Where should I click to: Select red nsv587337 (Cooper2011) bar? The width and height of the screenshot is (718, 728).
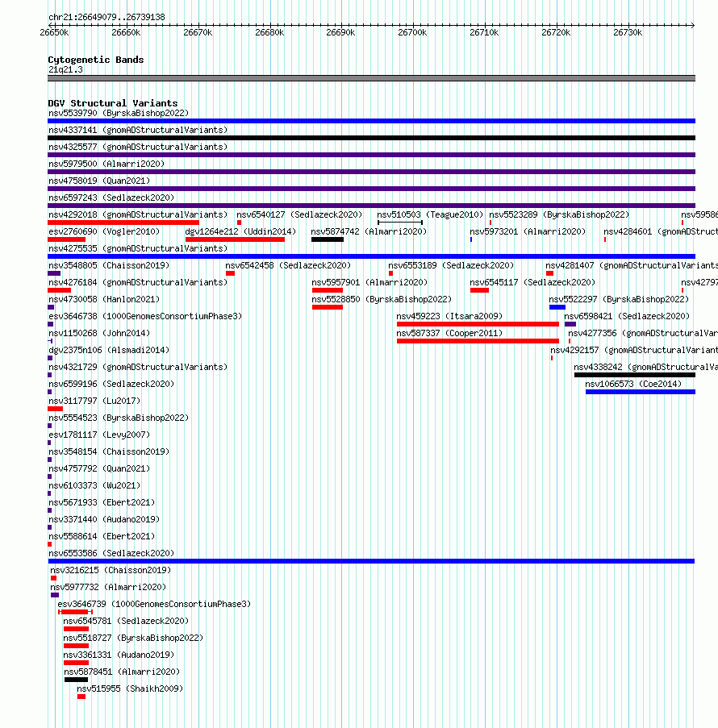pos(478,341)
